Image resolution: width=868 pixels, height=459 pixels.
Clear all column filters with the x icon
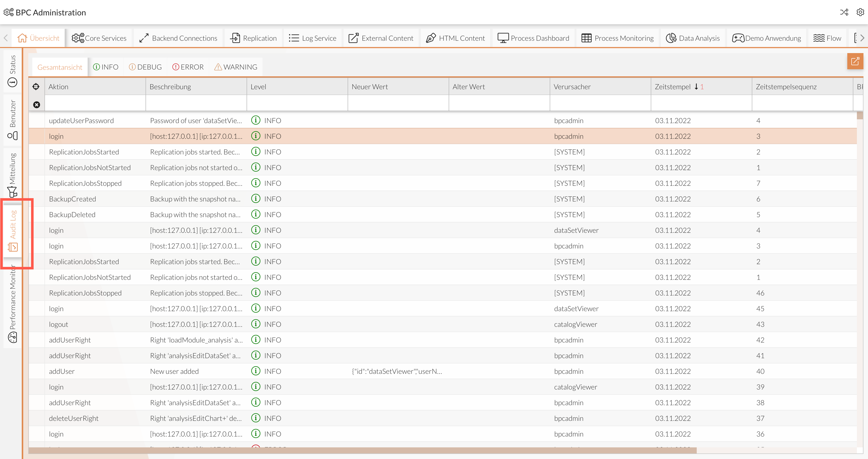[x=36, y=105]
